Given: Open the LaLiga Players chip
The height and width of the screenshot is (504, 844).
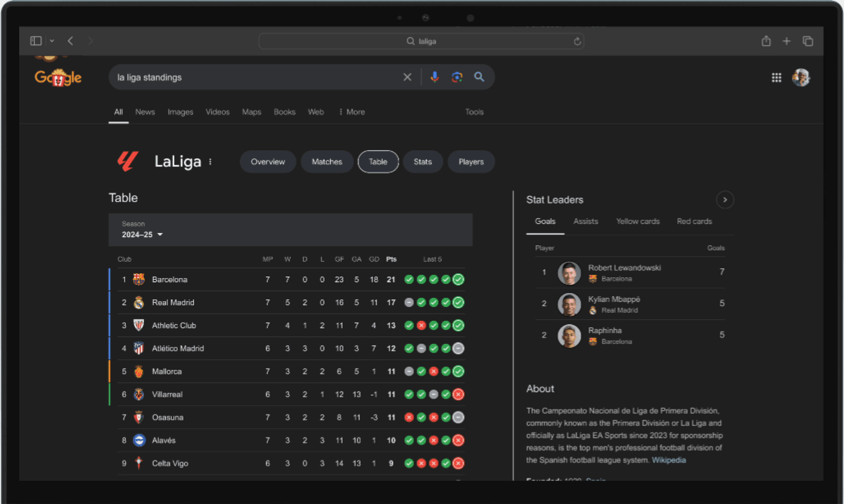Looking at the screenshot, I should pyautogui.click(x=471, y=162).
